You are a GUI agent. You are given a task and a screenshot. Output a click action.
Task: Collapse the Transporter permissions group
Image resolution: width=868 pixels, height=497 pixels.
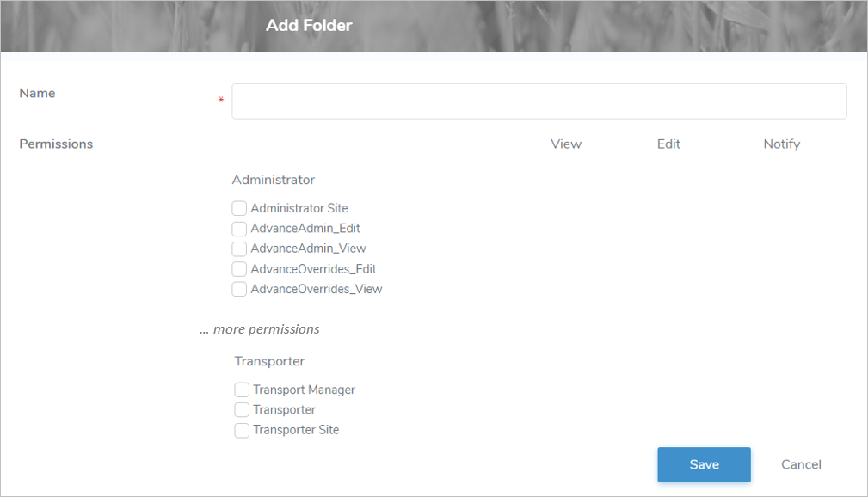[268, 361]
